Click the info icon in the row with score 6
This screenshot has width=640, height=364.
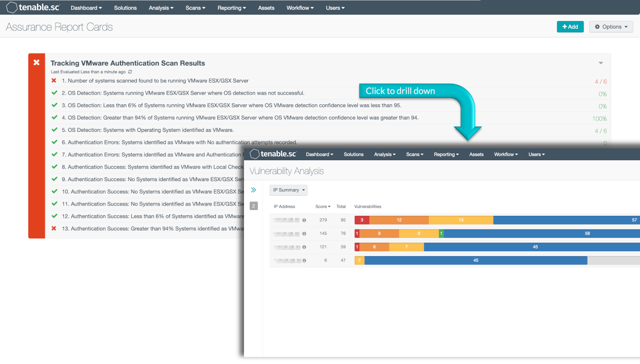click(304, 261)
